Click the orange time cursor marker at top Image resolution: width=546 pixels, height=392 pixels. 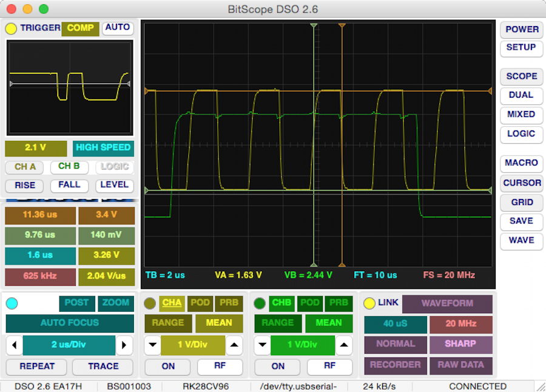(342, 25)
